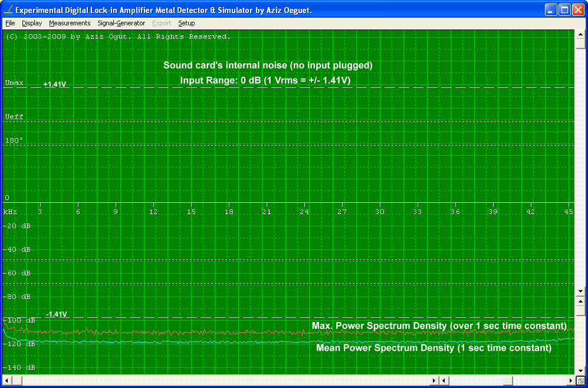This screenshot has height=388, width=588.
Task: Open the Display menu
Action: point(32,23)
